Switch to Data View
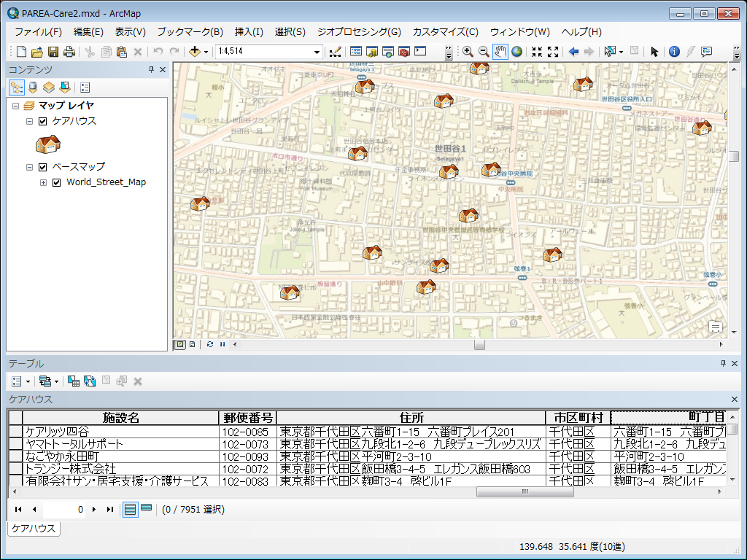This screenshot has height=560, width=747. click(x=180, y=344)
